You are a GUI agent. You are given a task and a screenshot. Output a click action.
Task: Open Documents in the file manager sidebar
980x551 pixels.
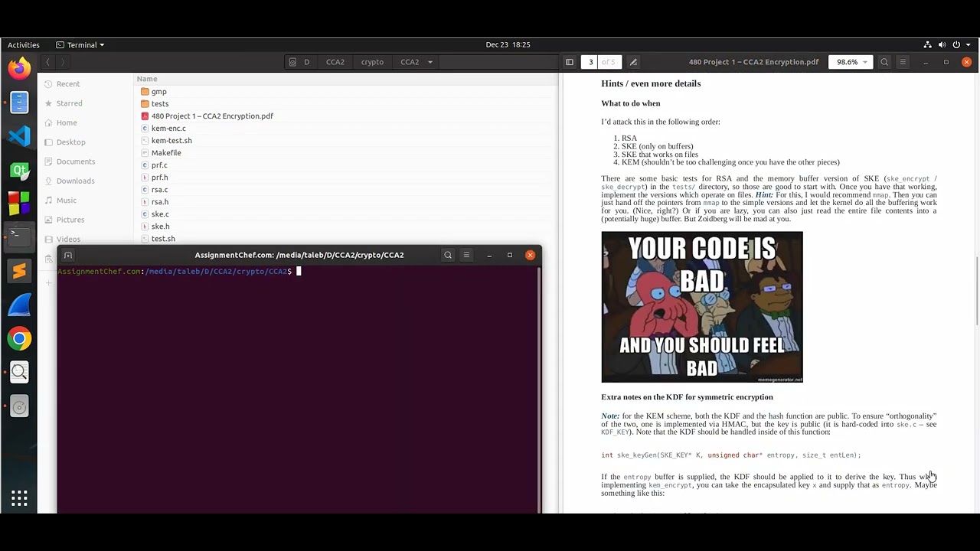(75, 161)
